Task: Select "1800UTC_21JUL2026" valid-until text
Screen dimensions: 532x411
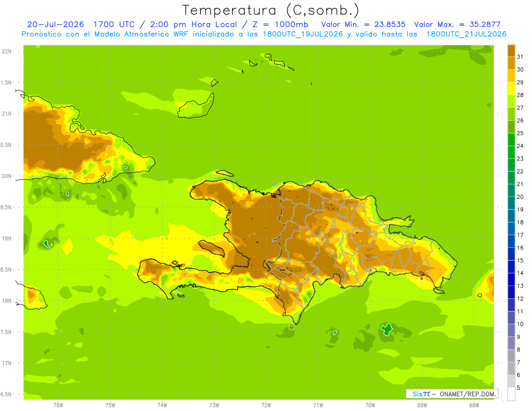Action: pos(466,34)
